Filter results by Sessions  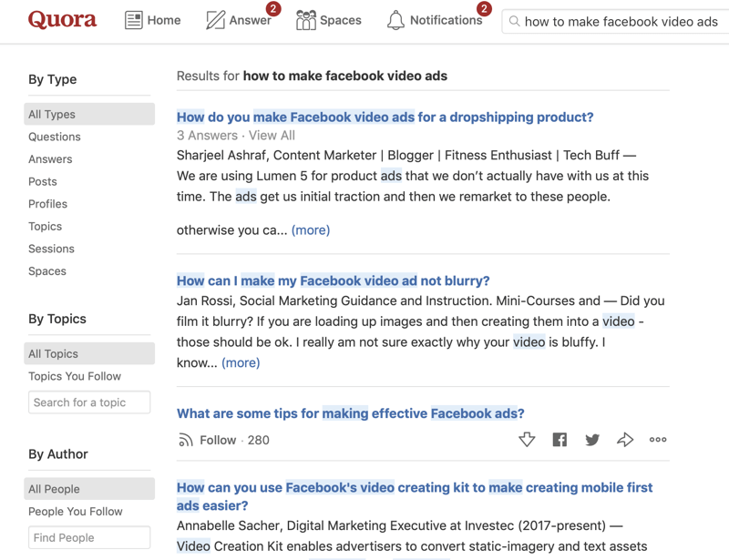(51, 249)
